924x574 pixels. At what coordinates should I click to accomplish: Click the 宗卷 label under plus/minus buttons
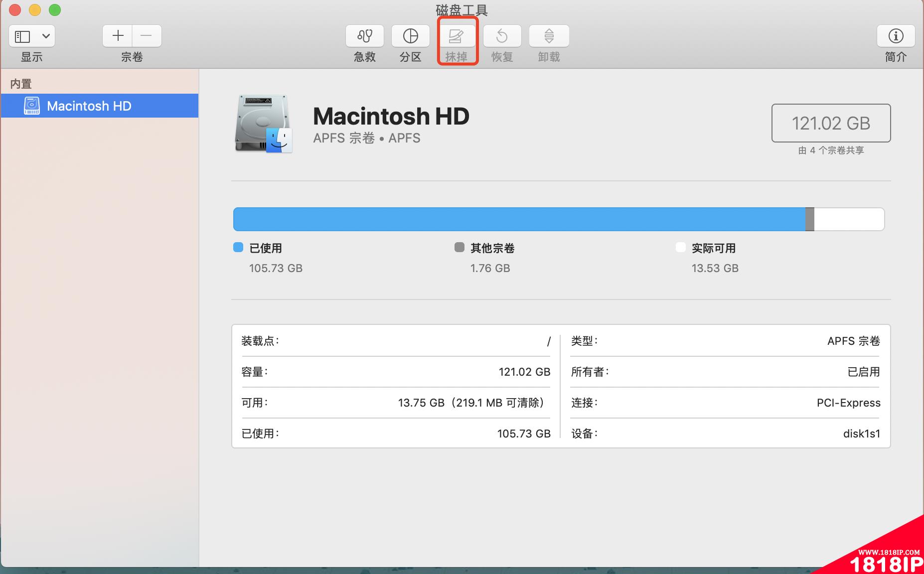pos(132,57)
